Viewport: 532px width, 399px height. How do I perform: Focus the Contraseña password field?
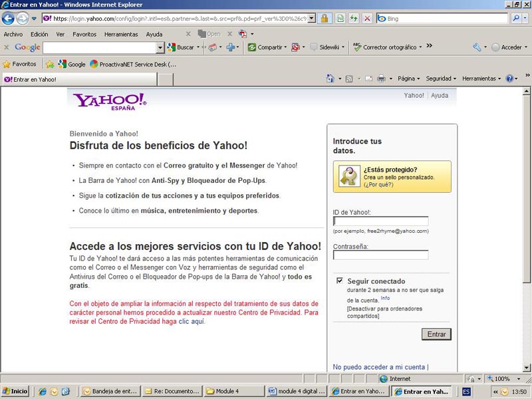[380, 255]
